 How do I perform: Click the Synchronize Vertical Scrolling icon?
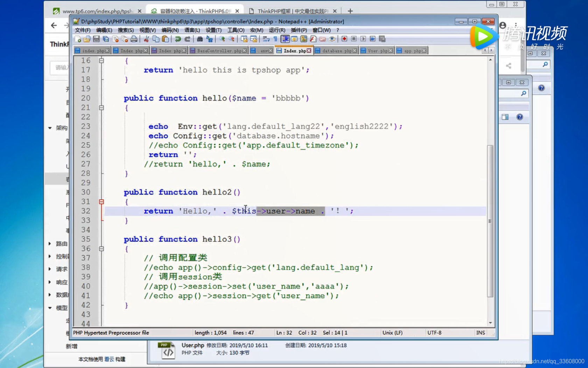[x=244, y=39]
